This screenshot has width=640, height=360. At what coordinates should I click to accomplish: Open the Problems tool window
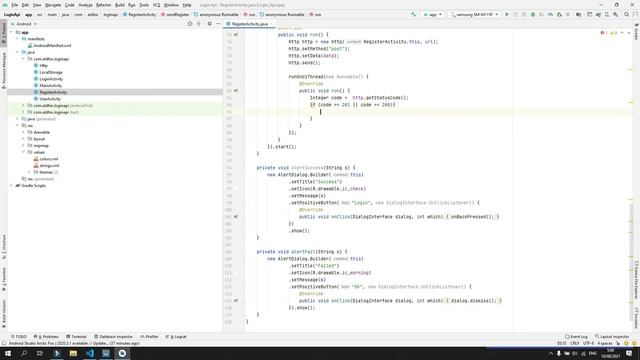(46, 337)
